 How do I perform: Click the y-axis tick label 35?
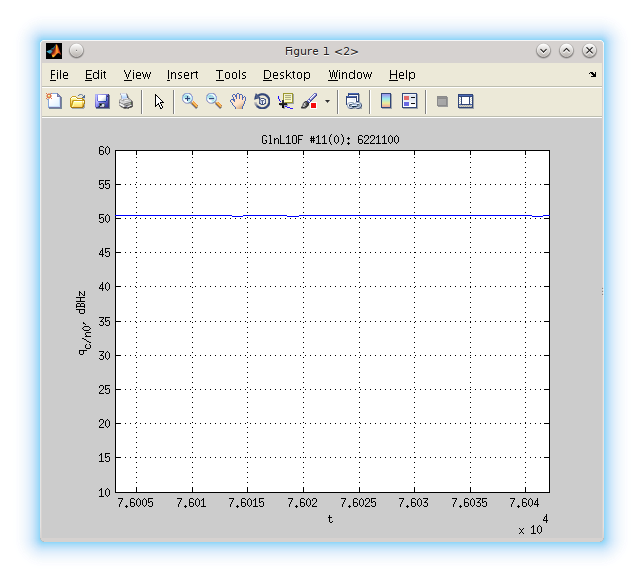(104, 322)
